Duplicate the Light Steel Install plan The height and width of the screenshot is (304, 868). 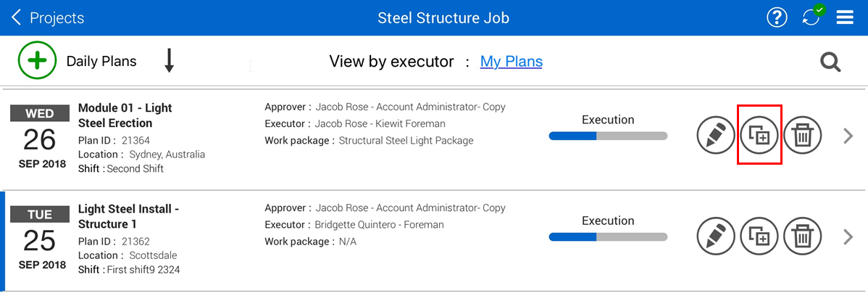759,236
